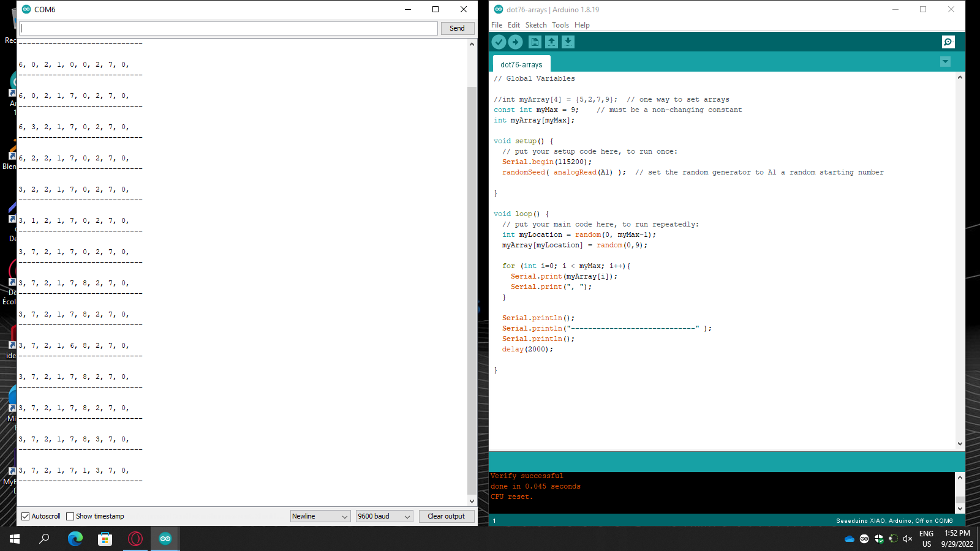Open a sketch using the Open icon
This screenshot has height=551, width=980.
pyautogui.click(x=552, y=42)
